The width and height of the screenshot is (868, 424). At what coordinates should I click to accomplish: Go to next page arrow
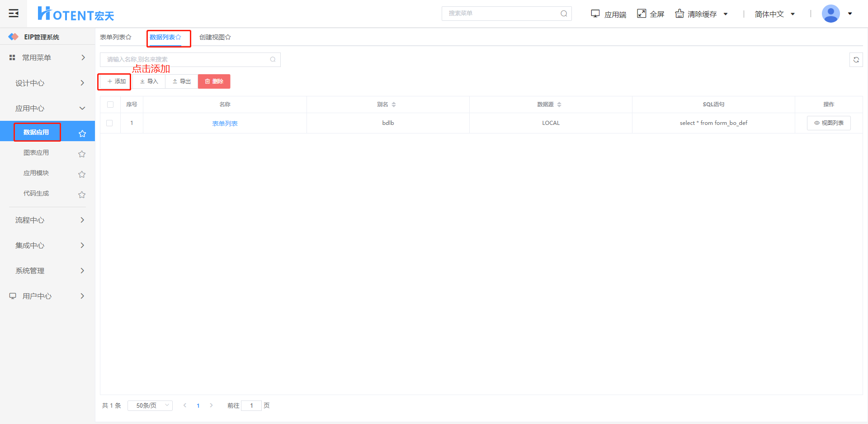click(x=211, y=405)
